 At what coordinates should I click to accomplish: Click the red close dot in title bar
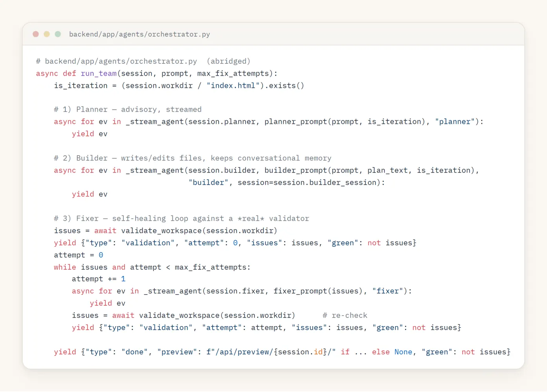[36, 34]
